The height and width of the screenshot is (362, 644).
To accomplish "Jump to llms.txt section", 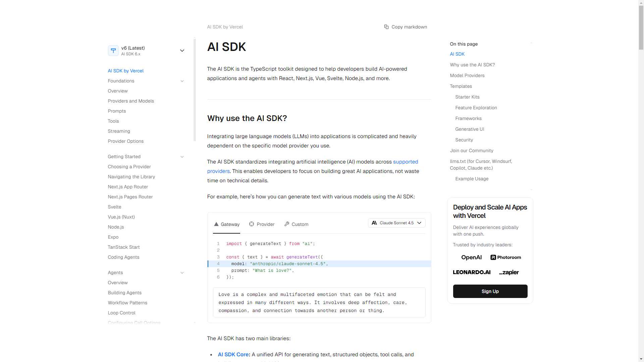I will coord(481,165).
